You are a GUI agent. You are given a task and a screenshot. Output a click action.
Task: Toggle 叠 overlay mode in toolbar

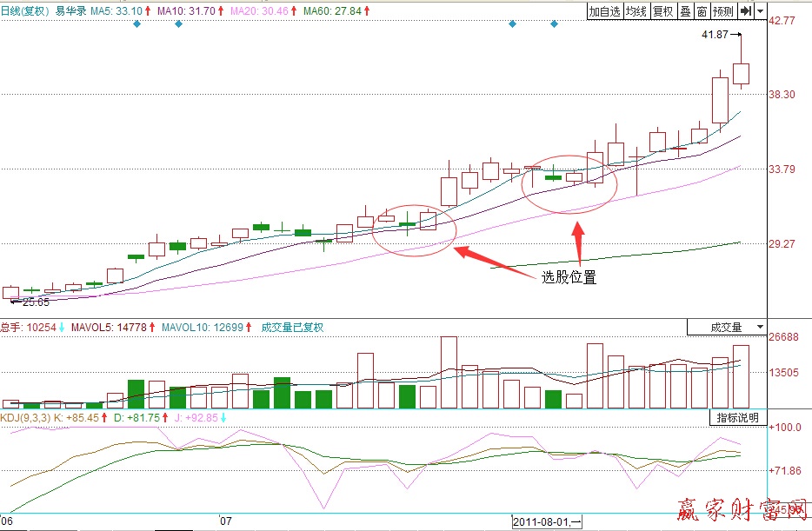[x=685, y=11]
